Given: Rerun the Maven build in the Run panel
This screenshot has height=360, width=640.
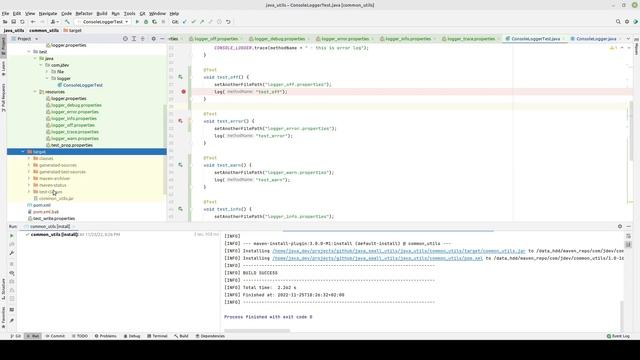Looking at the screenshot, I should click(x=11, y=236).
